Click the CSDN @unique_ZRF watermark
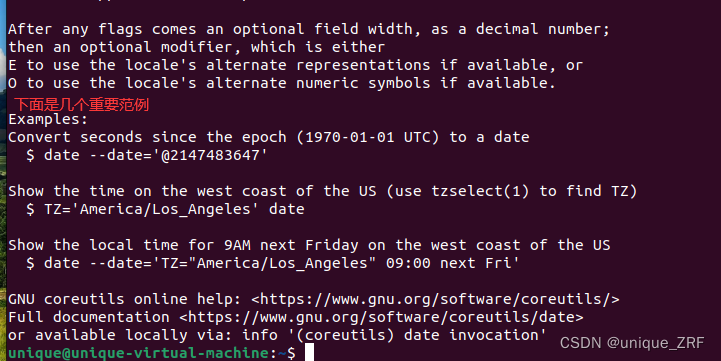This screenshot has width=721, height=361. (x=632, y=343)
